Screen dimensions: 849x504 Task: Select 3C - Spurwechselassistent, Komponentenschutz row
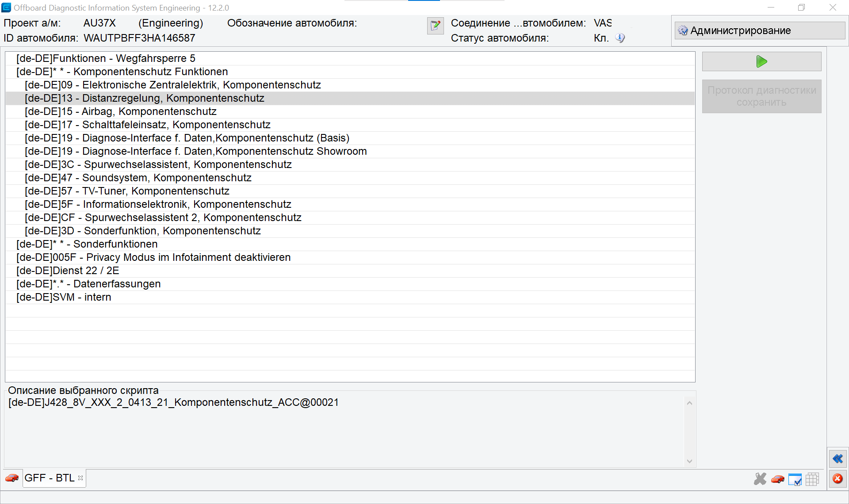tap(350, 164)
